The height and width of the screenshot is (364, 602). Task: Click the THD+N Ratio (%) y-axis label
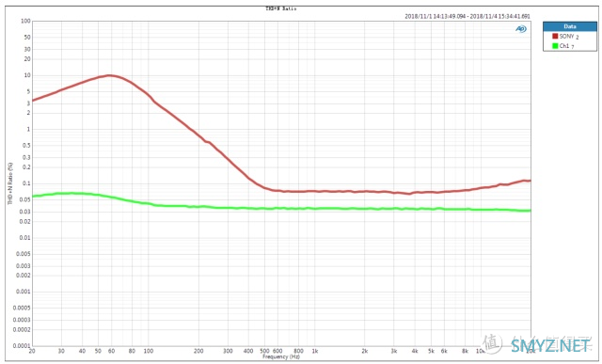click(10, 183)
